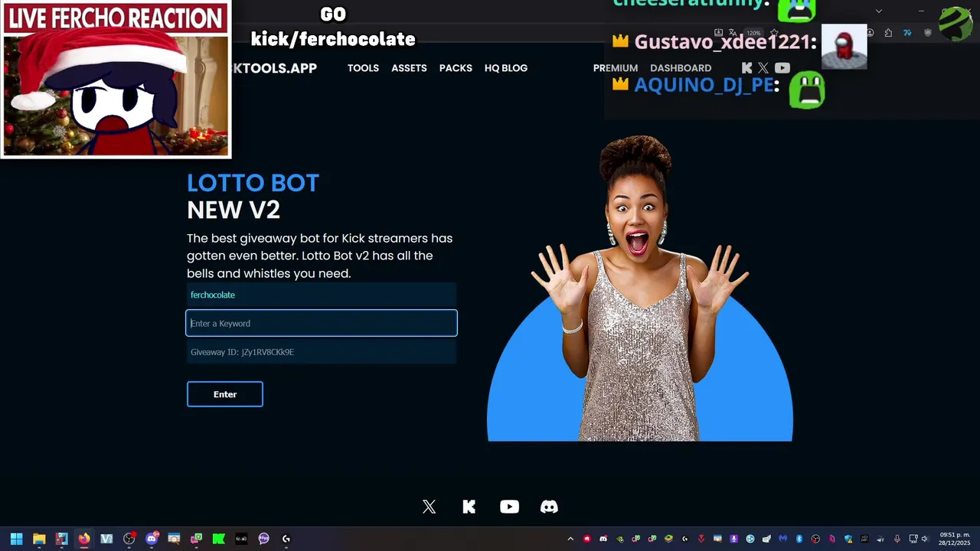Open Logitech G HUB from taskbar
The image size is (980, 551).
tap(286, 539)
